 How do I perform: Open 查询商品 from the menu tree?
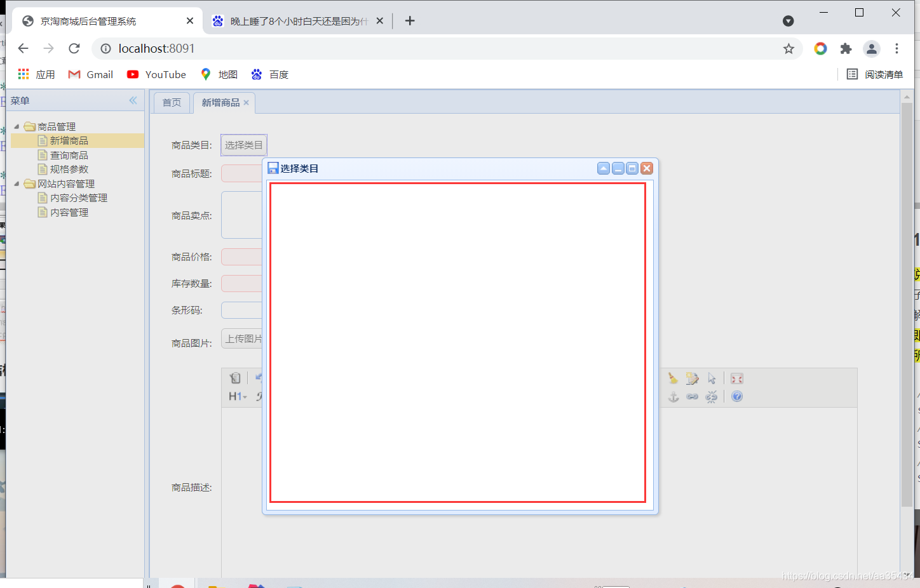[69, 155]
